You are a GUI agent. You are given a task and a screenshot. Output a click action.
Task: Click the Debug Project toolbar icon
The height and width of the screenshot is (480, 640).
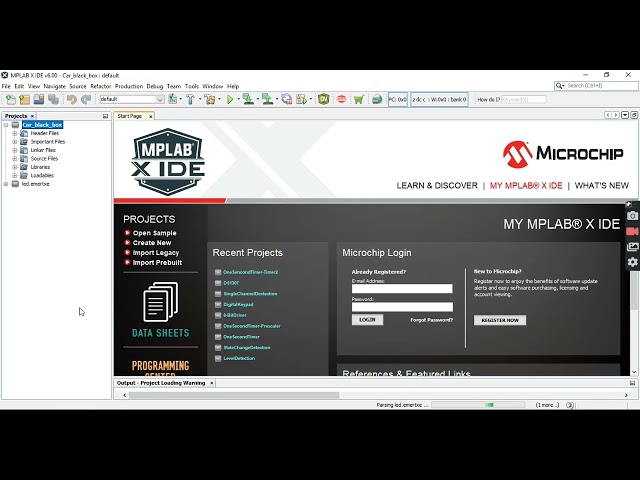point(301,99)
